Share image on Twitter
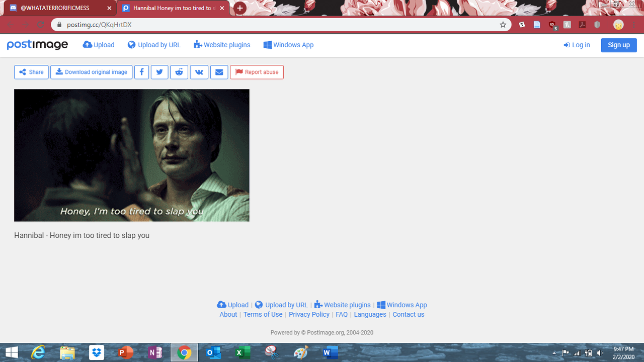The height and width of the screenshot is (362, 644). tap(159, 72)
